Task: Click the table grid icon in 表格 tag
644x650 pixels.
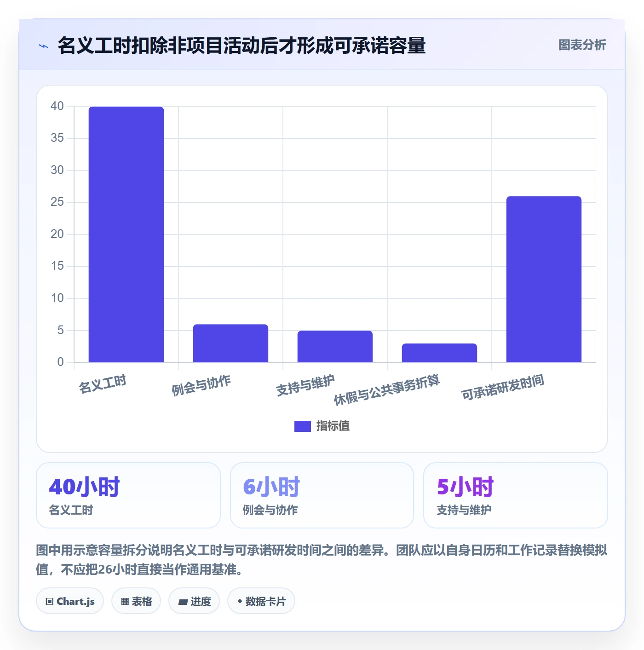Action: [x=125, y=601]
